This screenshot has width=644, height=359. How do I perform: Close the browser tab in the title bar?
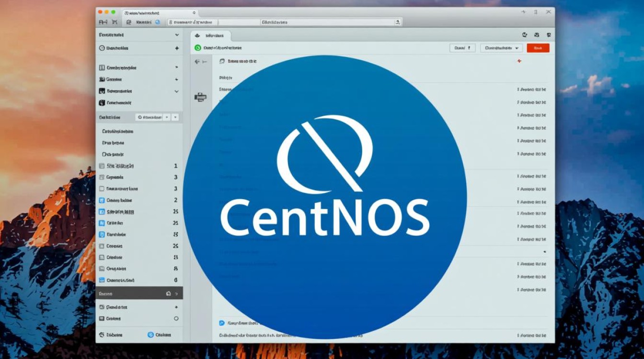tap(194, 12)
